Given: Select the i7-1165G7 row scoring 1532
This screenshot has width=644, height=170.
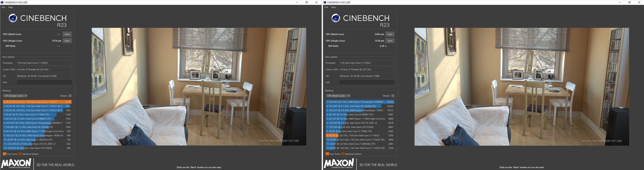Looking at the screenshot, I should (x=37, y=106).
